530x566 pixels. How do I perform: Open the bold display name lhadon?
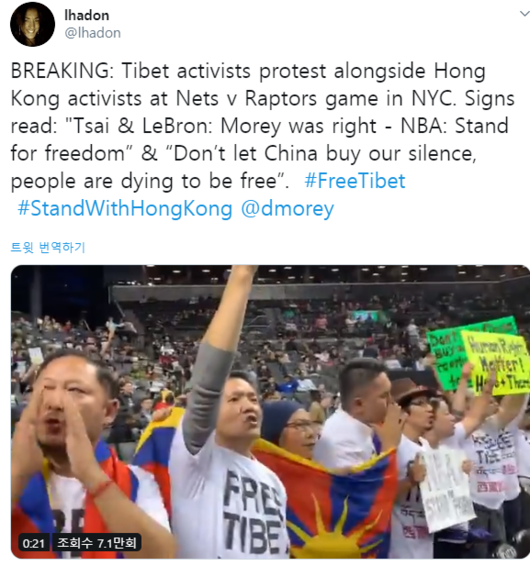(x=87, y=15)
